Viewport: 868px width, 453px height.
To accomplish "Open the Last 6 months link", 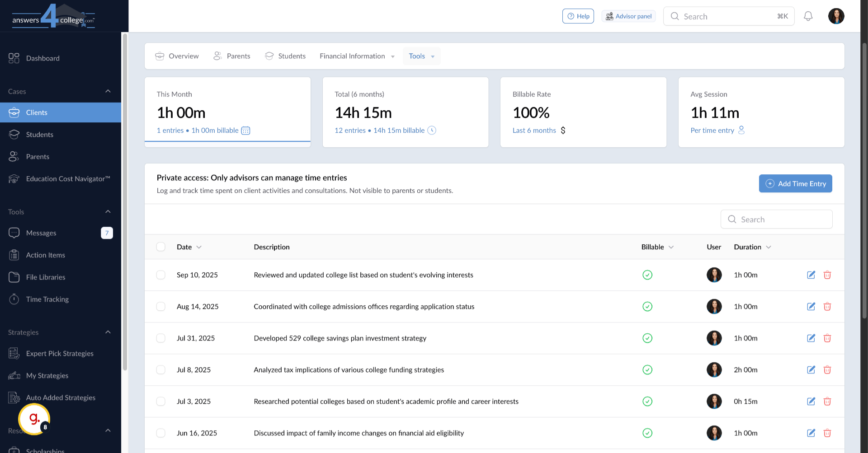I will point(534,130).
